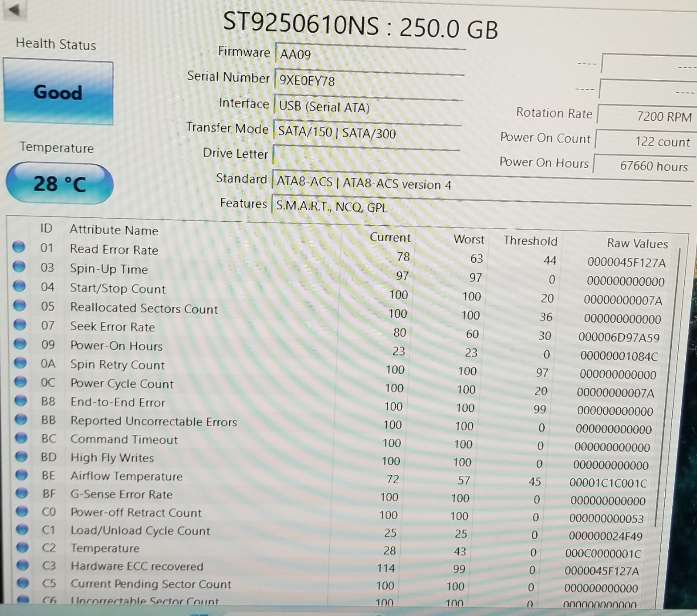Click the Interface field showing USB (Serial ATA)
Image resolution: width=697 pixels, height=616 pixels.
pyautogui.click(x=368, y=107)
